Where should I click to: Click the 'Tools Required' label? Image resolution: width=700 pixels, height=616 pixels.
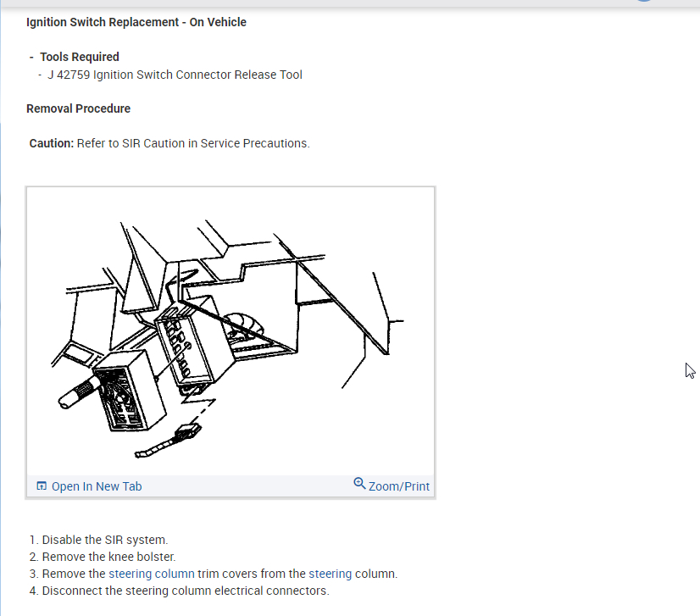80,57
